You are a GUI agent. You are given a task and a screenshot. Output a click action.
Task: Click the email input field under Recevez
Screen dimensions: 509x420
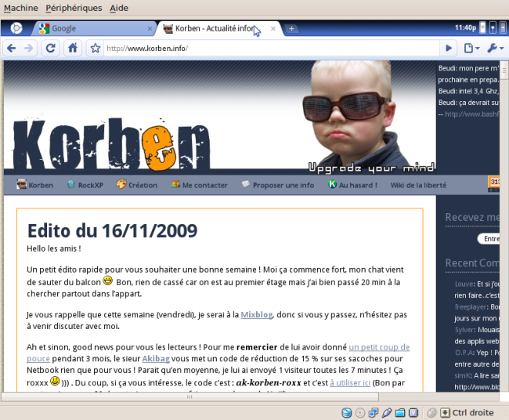[x=489, y=239]
